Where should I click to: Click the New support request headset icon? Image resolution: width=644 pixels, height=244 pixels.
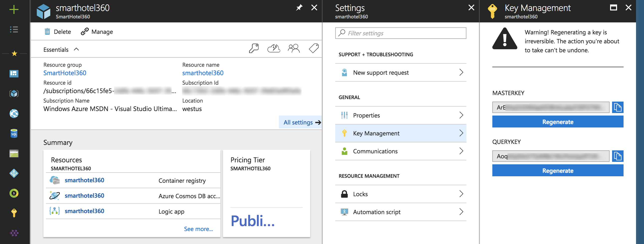pyautogui.click(x=344, y=73)
